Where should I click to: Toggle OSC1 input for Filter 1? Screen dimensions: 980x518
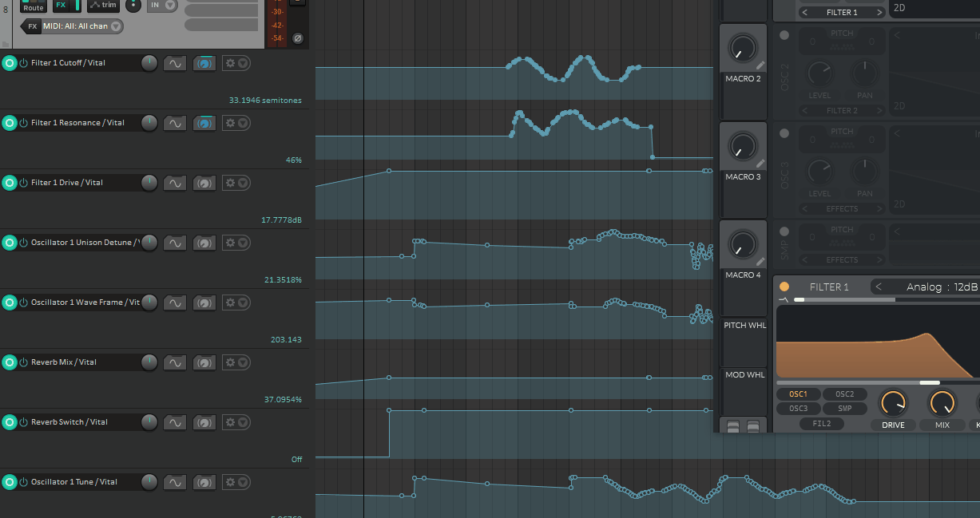(x=798, y=394)
